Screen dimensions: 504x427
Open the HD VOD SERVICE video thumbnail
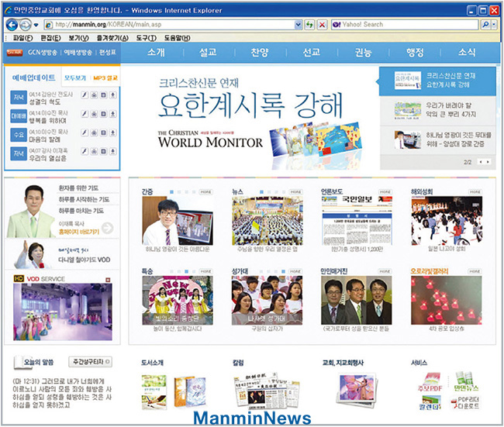[x=63, y=312]
